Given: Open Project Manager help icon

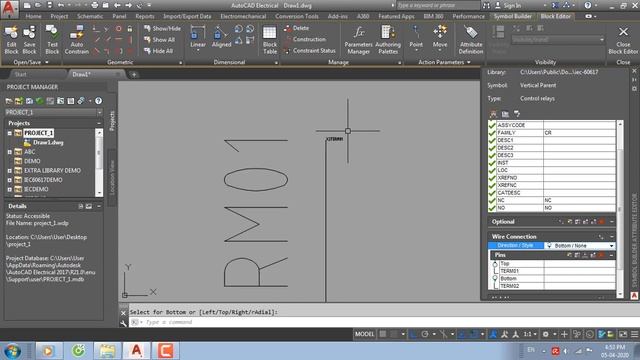Looking at the screenshot, I should pos(98,101).
